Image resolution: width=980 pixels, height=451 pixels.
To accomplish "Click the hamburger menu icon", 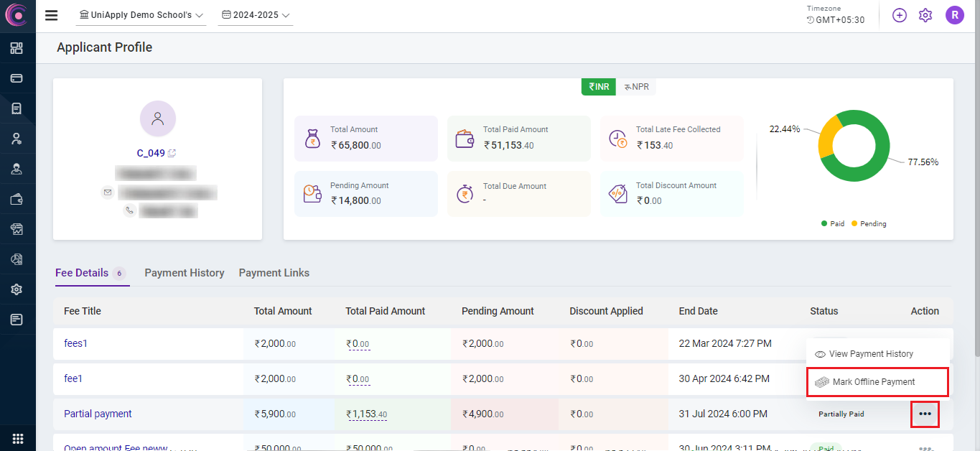I will point(51,16).
